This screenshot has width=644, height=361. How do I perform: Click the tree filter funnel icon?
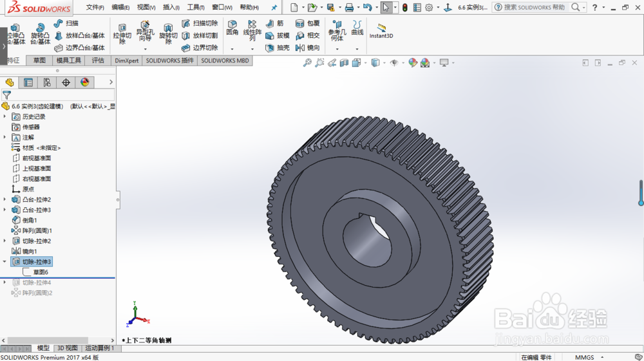point(6,95)
